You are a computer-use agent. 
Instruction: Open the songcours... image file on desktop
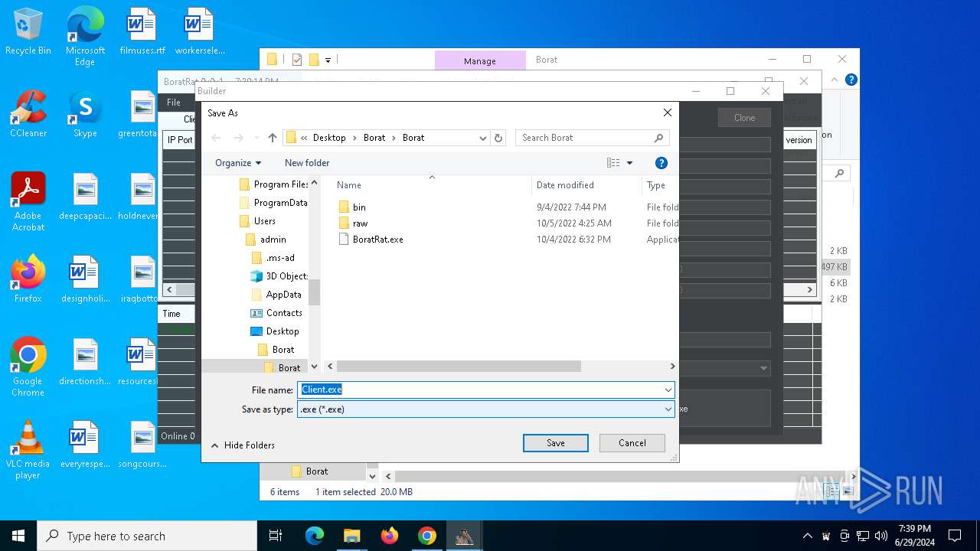[142, 445]
